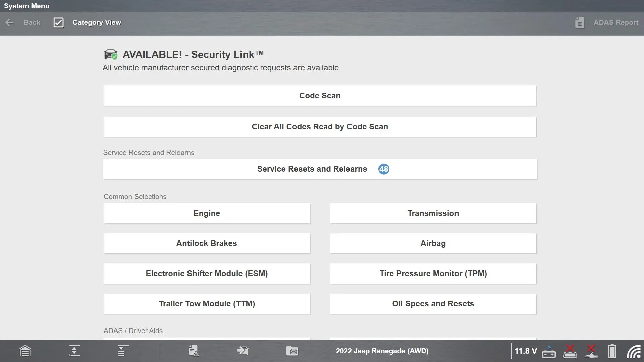Open the document warning icon in bottom bar

pyautogui.click(x=194, y=351)
